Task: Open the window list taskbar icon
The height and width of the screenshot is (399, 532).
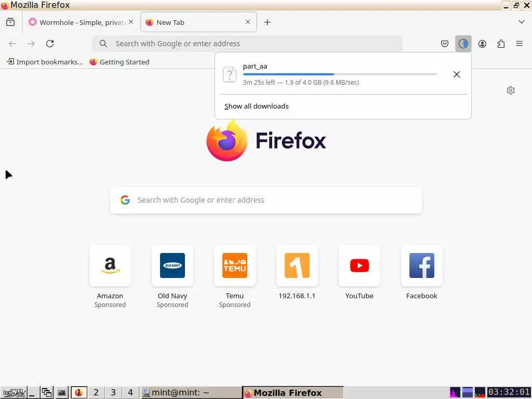Action: 47,393
